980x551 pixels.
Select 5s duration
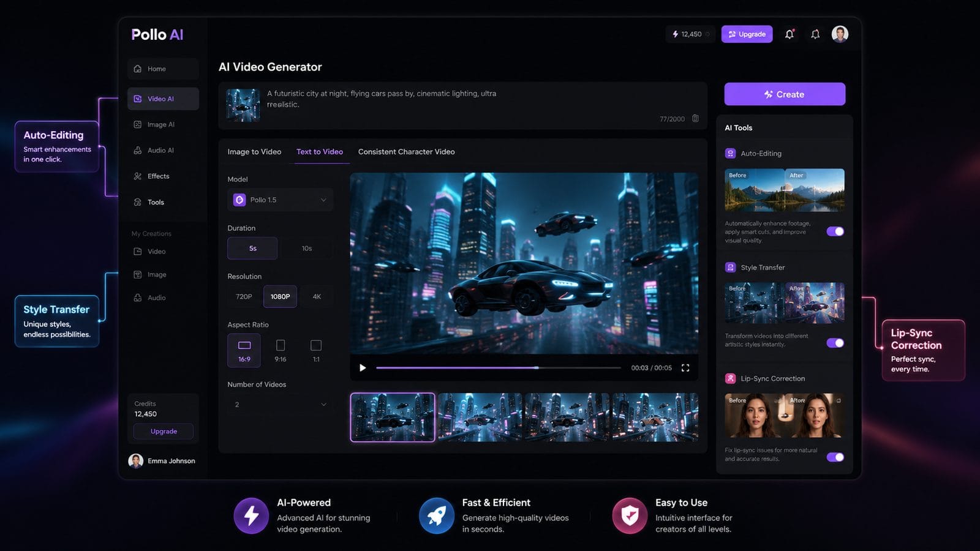click(252, 249)
